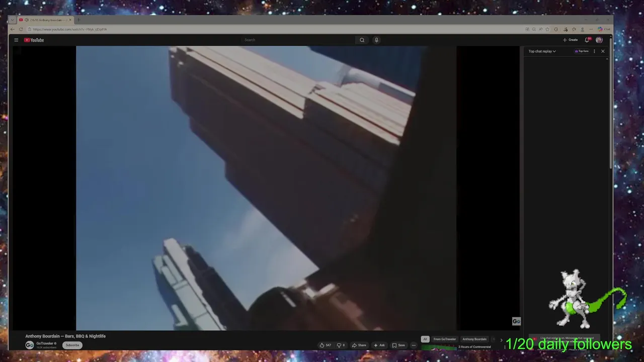This screenshot has height=362, width=644.
Task: Close the Anthony Bourdain YouTube tab
Action: coord(70,20)
